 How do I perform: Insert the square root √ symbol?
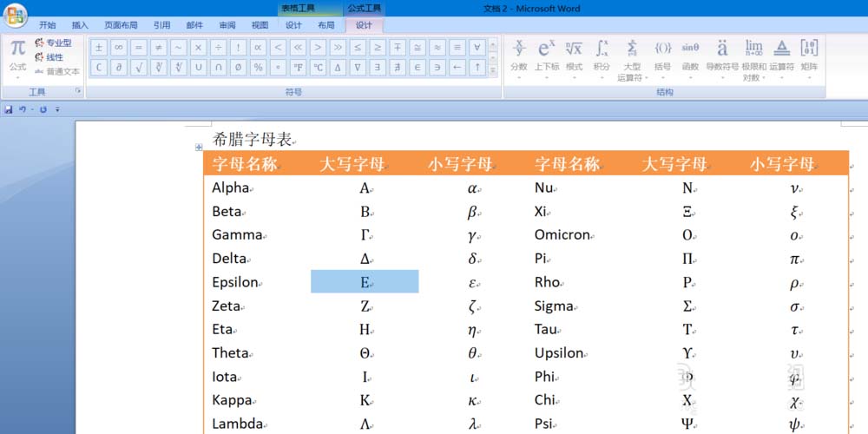click(138, 68)
